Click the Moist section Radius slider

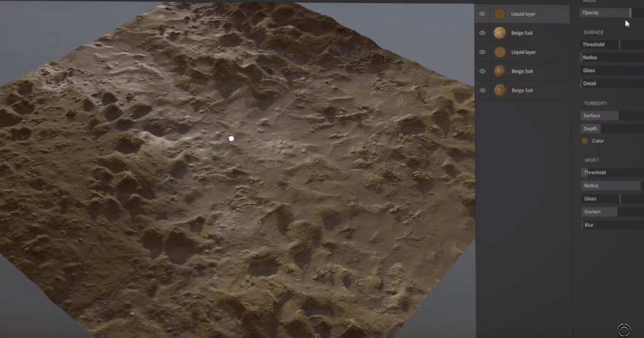(612, 186)
